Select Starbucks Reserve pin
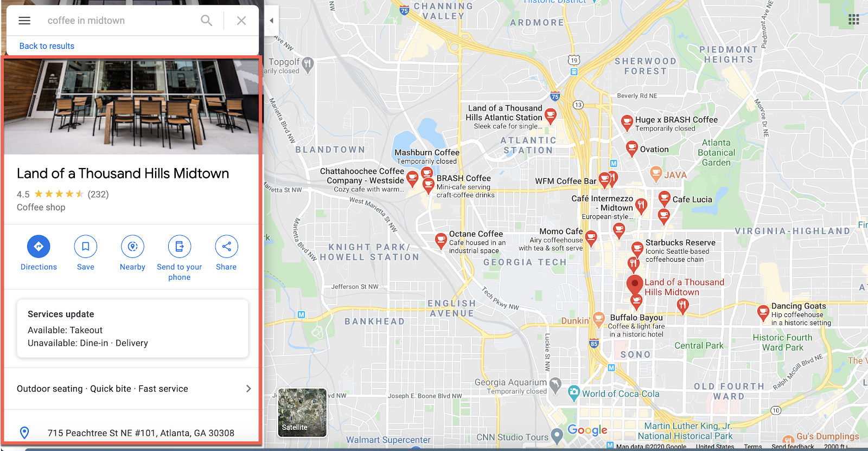Viewport: 868px width, 451px height. [x=637, y=249]
